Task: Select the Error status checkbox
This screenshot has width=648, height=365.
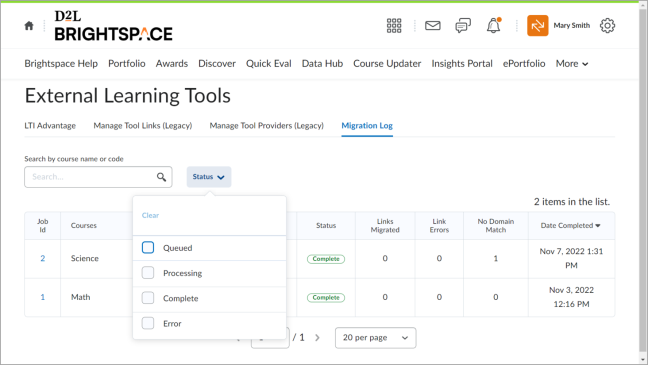Action: 148,323
